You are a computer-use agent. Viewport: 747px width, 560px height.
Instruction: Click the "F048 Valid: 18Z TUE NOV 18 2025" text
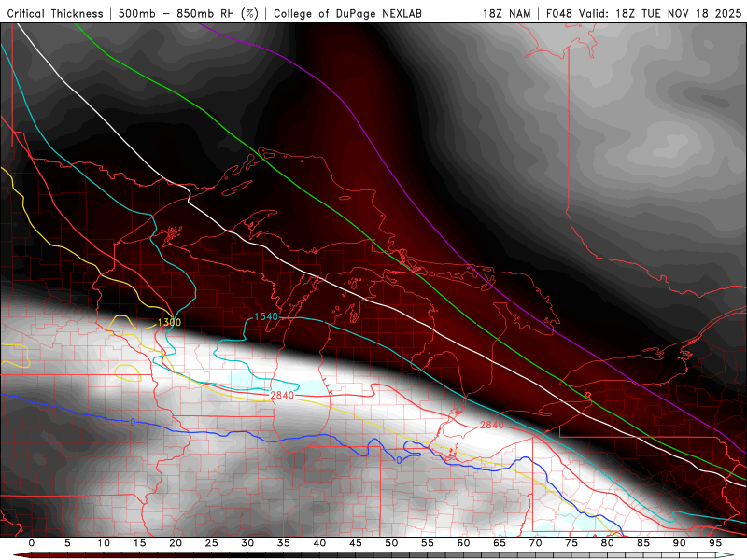tap(643, 13)
